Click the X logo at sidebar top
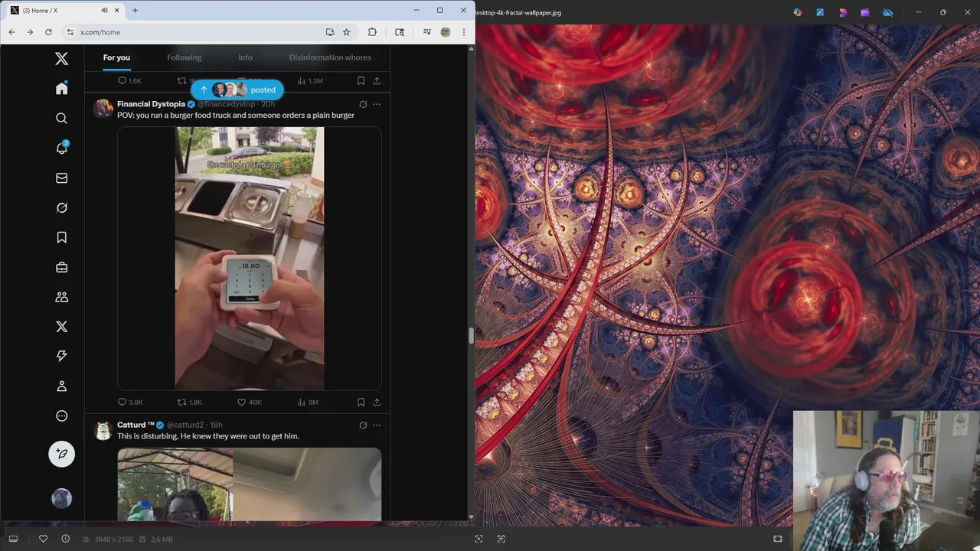This screenshot has width=980, height=551. [62, 59]
